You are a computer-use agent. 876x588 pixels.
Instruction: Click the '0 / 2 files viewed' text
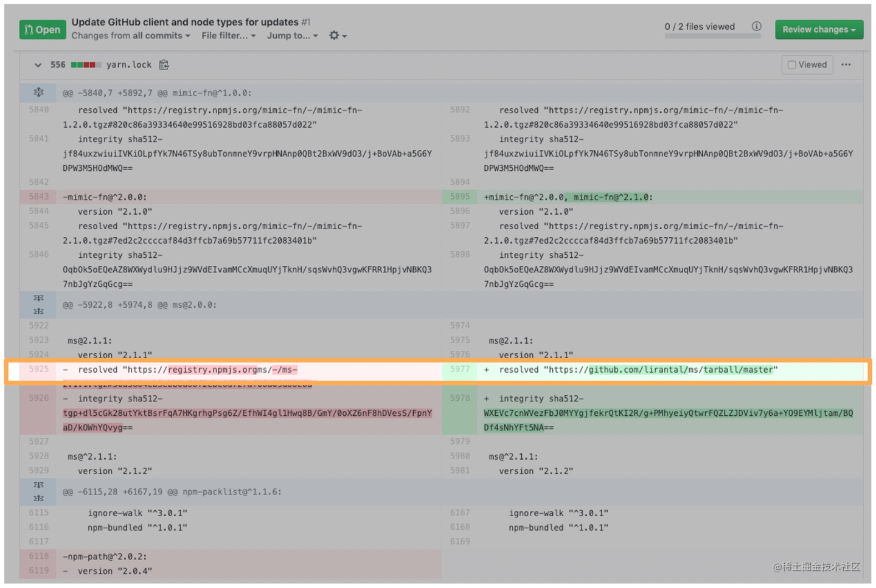(x=700, y=26)
